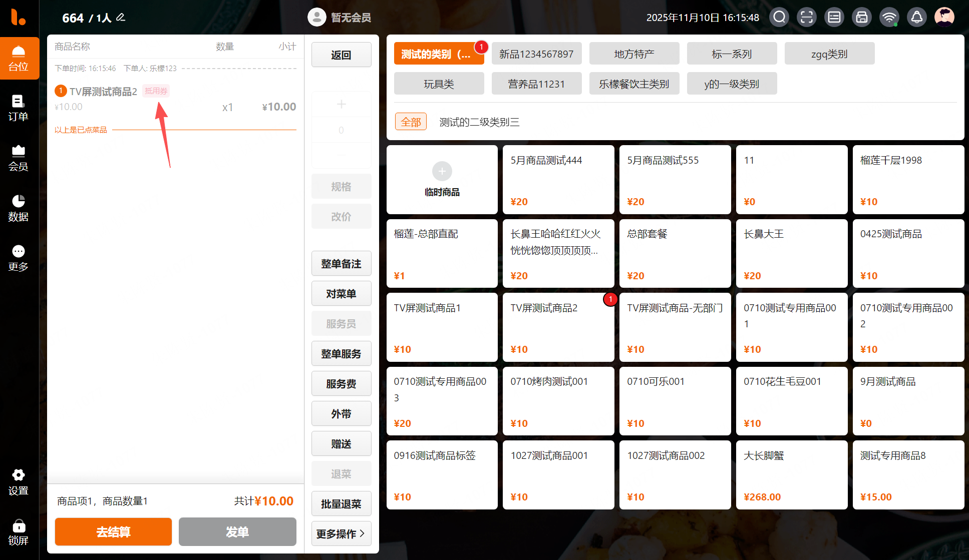Image resolution: width=969 pixels, height=560 pixels.
Task: Select the 全部 subcategory filter
Action: (x=411, y=122)
